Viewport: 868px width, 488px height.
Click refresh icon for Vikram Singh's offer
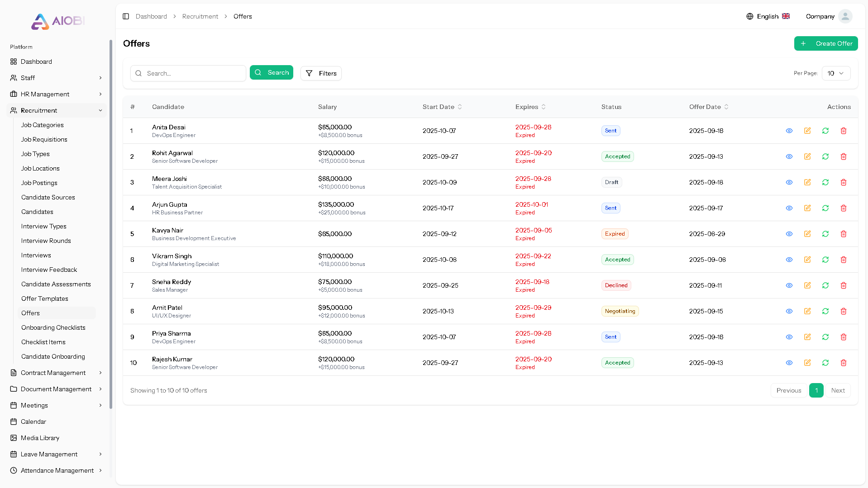pyautogui.click(x=825, y=260)
